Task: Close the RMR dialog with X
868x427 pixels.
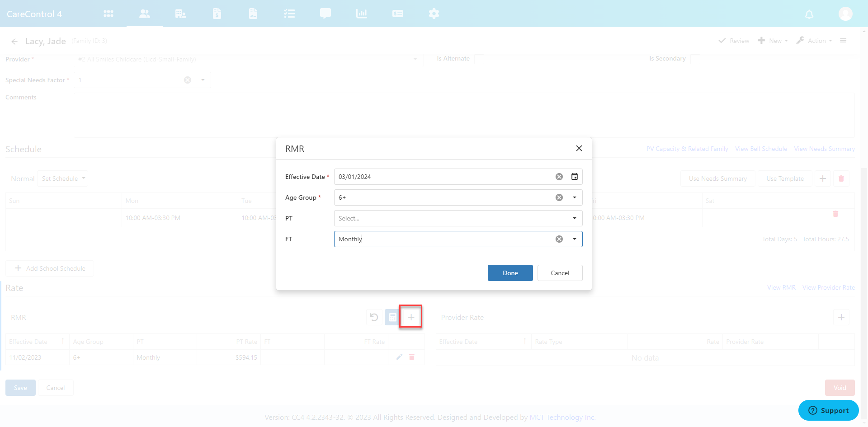Action: coord(579,148)
